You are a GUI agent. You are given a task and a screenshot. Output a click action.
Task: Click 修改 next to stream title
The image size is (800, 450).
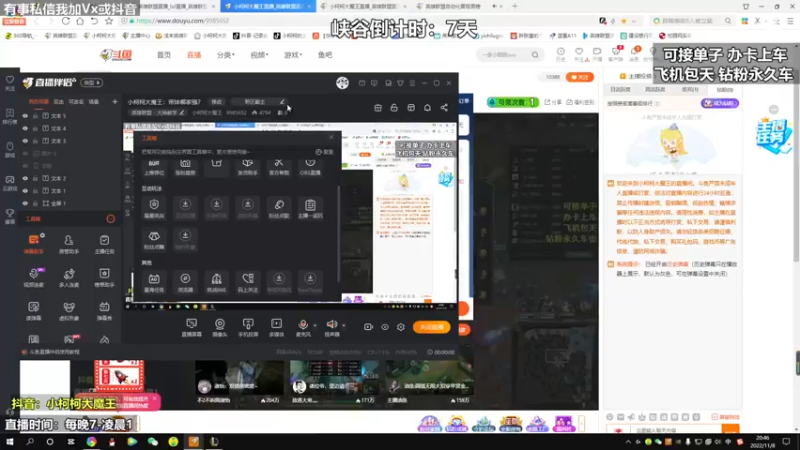(217, 102)
